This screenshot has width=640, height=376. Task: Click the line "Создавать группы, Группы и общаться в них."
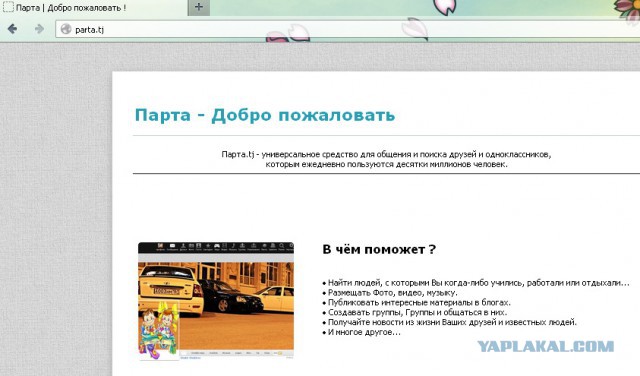tap(417, 312)
